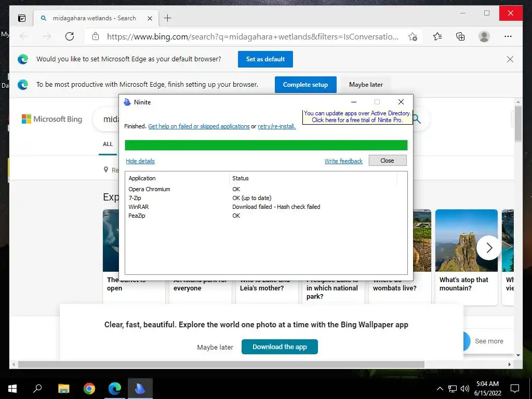Viewport: 532px width, 399px height.
Task: Switch to Edge taskbar icon
Action: (115, 389)
